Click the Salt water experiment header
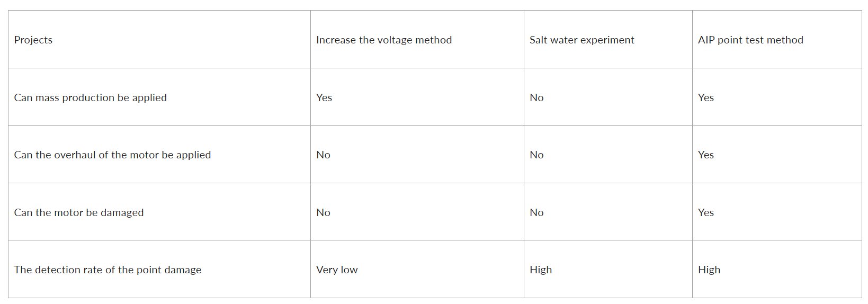This screenshot has height=304, width=868. 581,40
